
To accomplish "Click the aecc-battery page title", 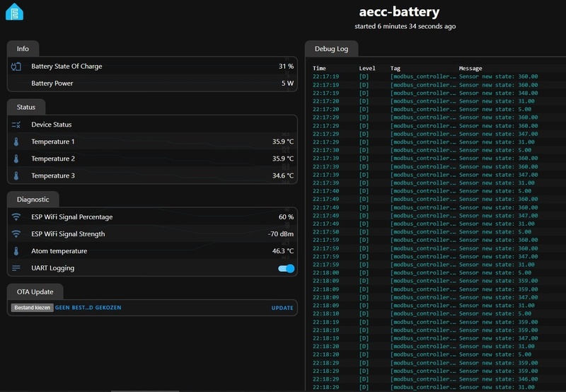I will [399, 11].
